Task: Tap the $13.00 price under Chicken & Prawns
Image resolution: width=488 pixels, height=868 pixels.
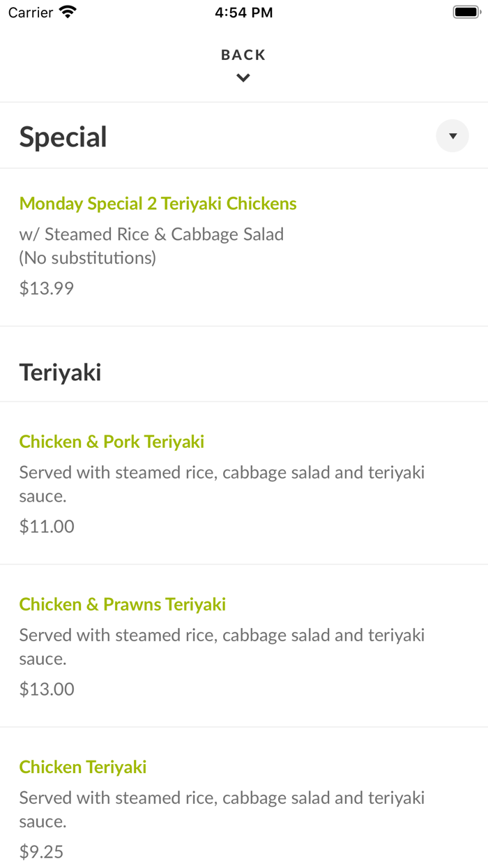Action: 46,689
